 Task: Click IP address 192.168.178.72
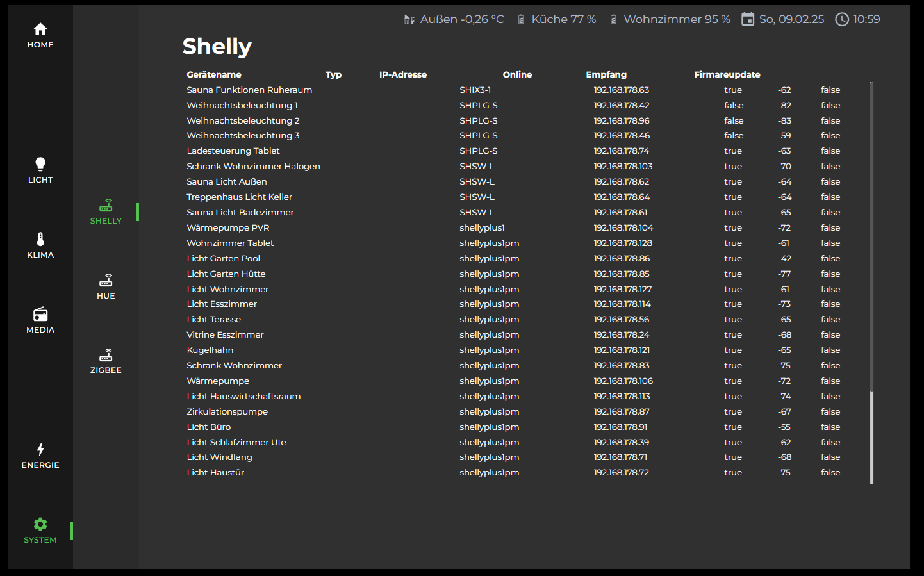tap(622, 473)
